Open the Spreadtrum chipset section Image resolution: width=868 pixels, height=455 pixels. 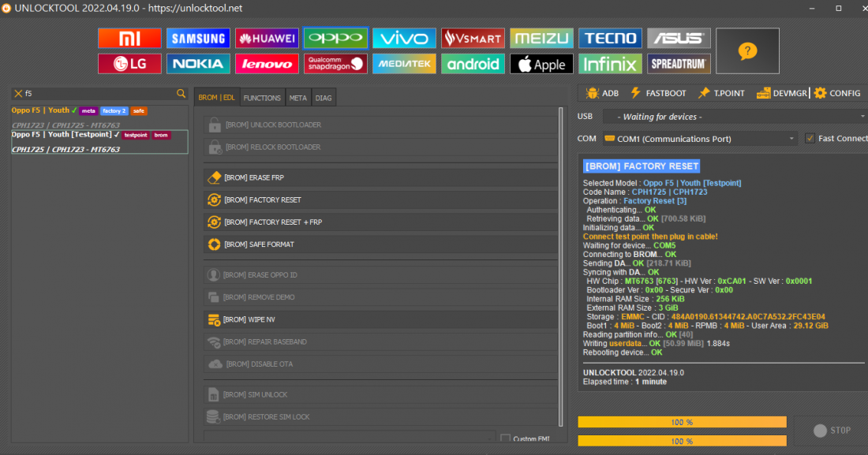(679, 64)
